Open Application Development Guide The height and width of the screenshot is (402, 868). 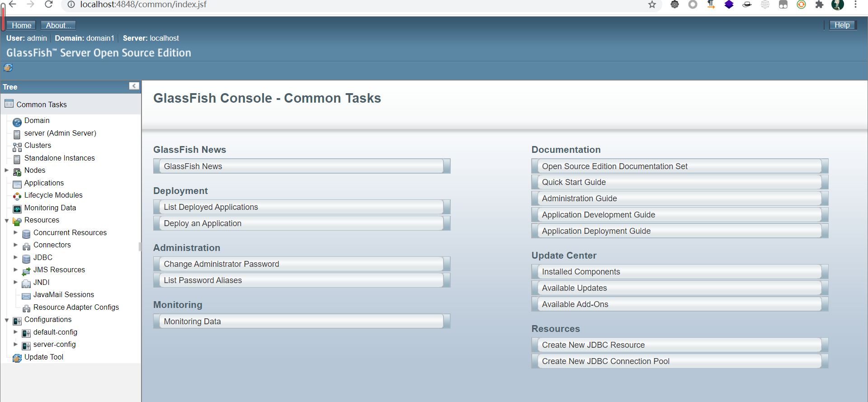coord(680,214)
